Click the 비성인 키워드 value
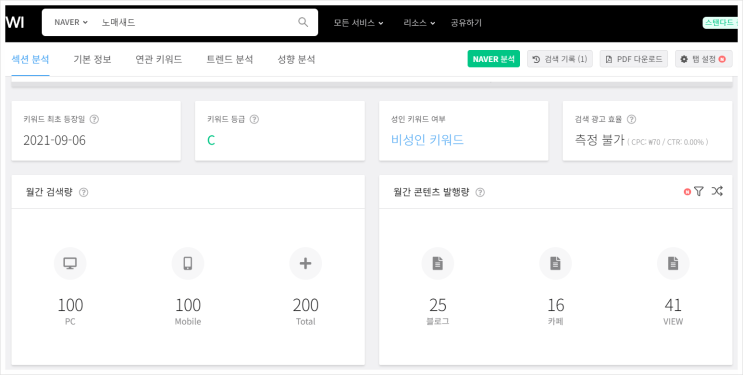 pos(427,140)
